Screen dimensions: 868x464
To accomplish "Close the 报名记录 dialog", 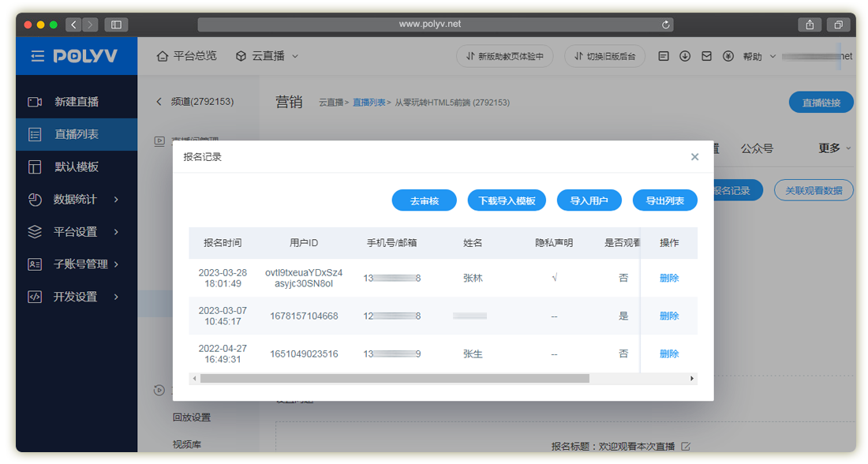I will click(694, 157).
